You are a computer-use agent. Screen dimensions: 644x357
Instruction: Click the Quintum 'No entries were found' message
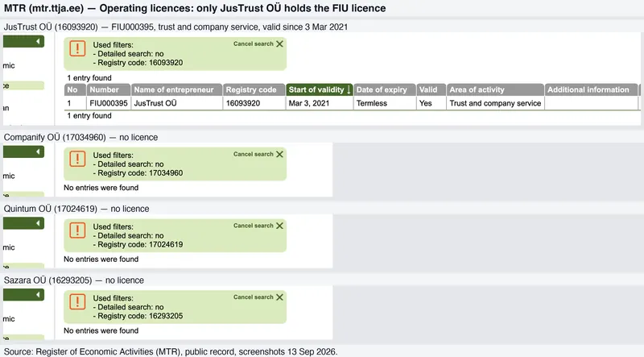pos(101,259)
